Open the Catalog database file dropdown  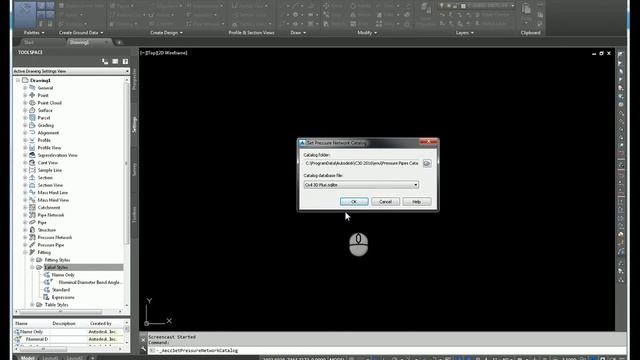(416, 185)
